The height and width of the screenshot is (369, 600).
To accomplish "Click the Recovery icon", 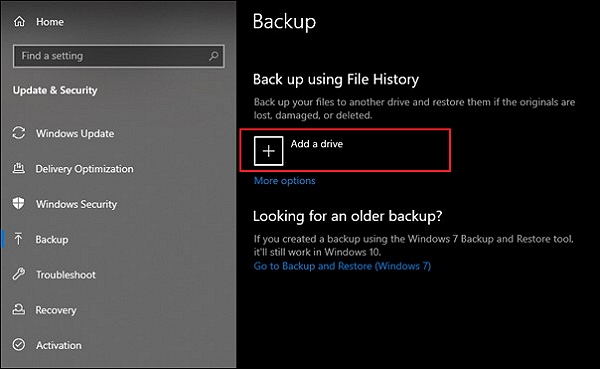I will [x=19, y=310].
